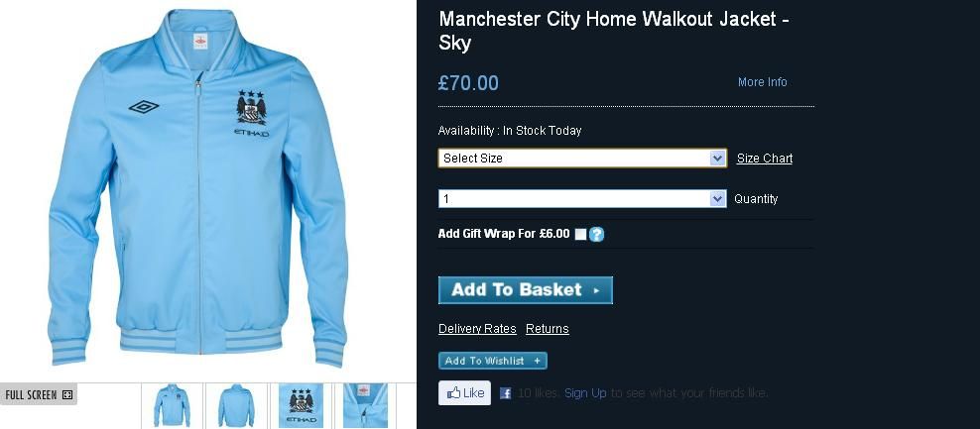980x429 pixels.
Task: Click the Facebook logo icon
Action: point(506,393)
